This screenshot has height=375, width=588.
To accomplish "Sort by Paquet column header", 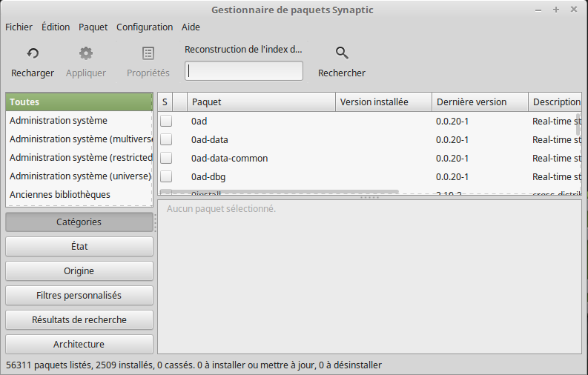I will tap(262, 102).
